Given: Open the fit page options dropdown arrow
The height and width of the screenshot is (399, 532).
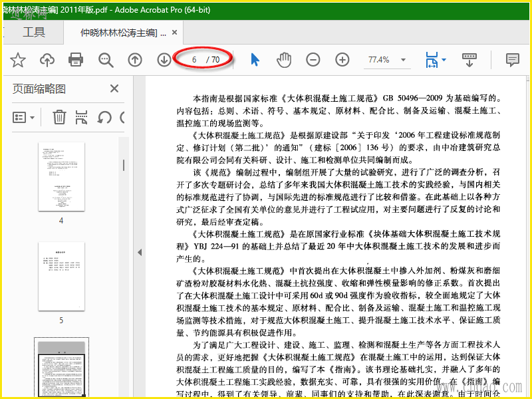Looking at the screenshot, I should [x=444, y=60].
